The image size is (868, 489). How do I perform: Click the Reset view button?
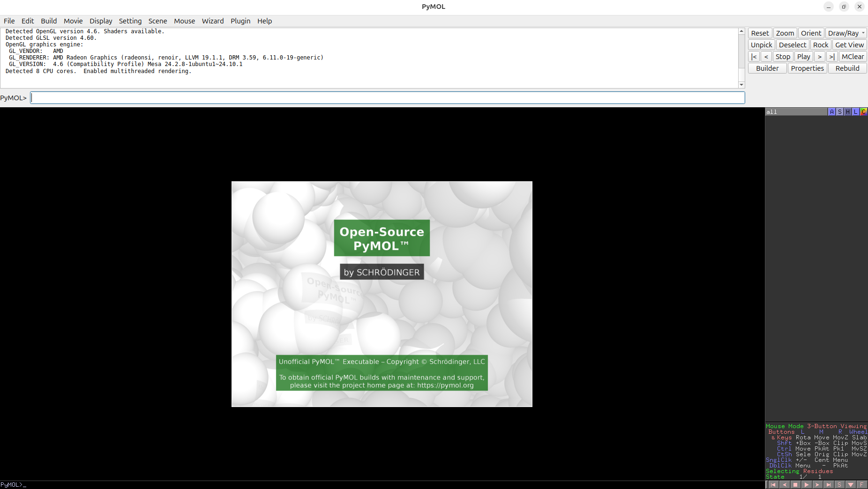(x=760, y=33)
